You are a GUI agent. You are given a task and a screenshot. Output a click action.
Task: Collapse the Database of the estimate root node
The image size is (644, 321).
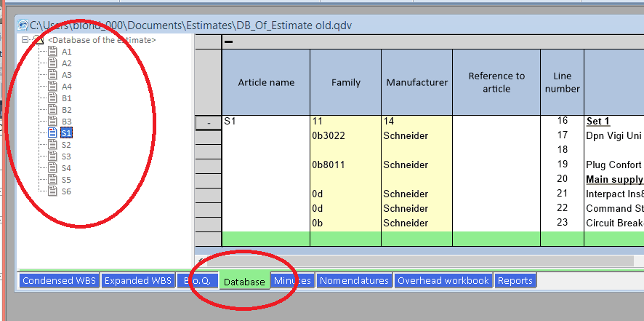(x=25, y=40)
